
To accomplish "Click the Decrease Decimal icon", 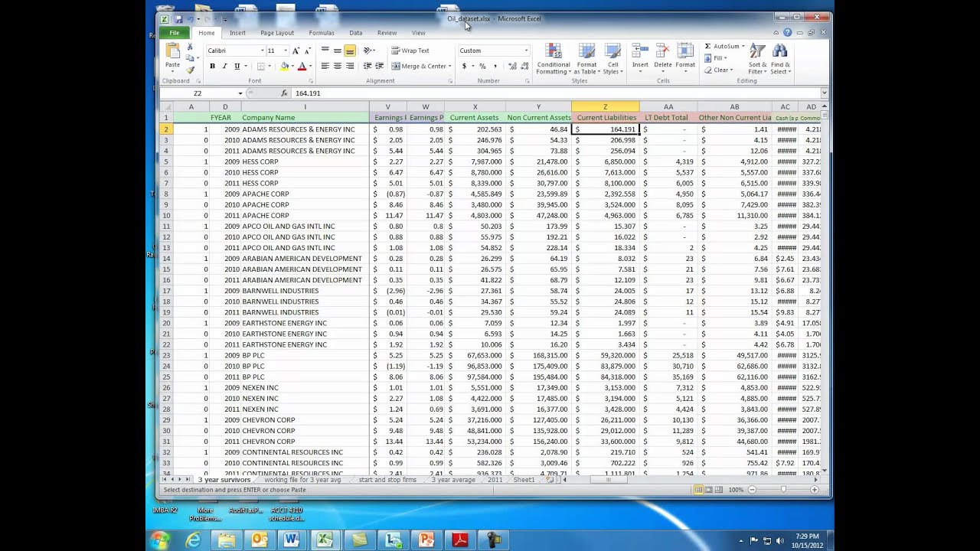I will [523, 67].
